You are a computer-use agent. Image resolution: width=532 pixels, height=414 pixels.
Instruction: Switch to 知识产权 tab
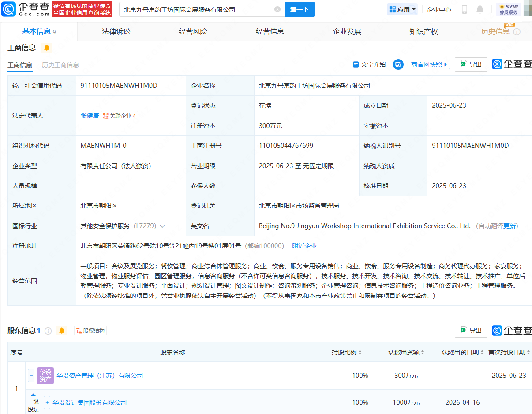click(423, 31)
